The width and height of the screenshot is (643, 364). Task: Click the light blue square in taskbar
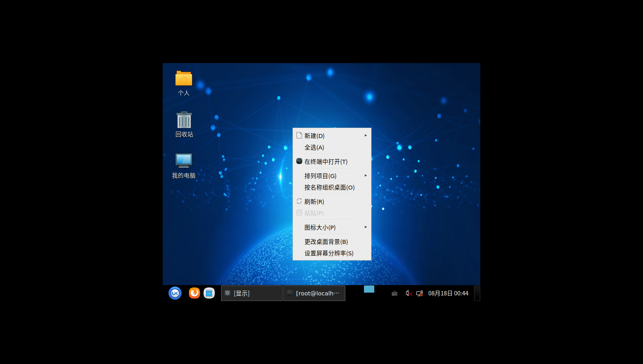[x=369, y=289]
